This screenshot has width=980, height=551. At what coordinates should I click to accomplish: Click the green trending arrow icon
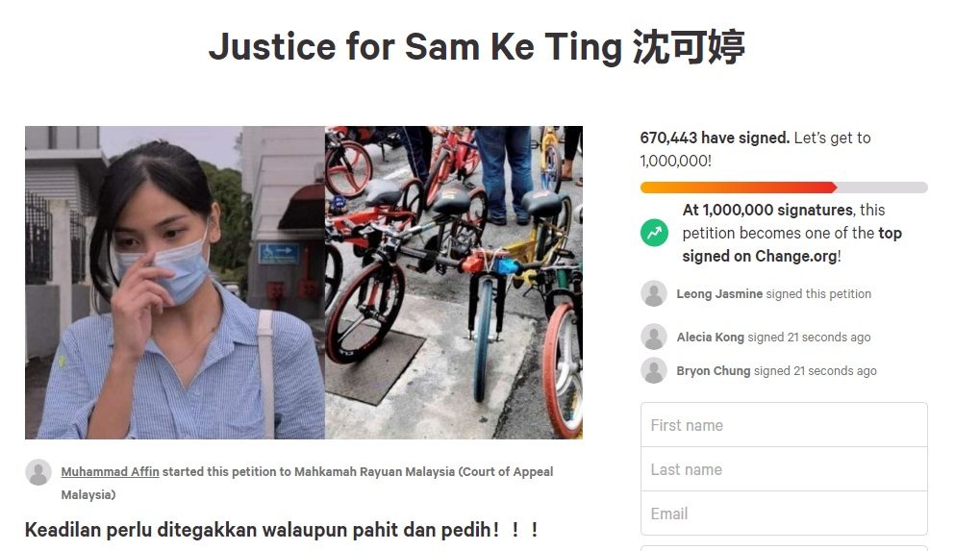click(x=654, y=233)
